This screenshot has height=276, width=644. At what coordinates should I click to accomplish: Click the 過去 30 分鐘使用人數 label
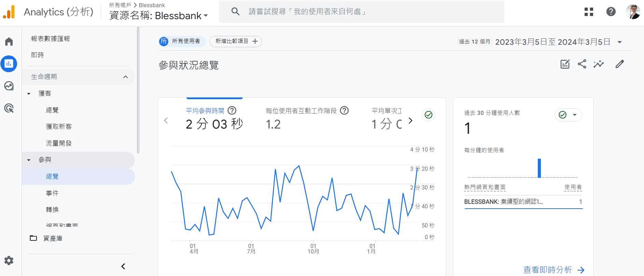[x=492, y=113]
